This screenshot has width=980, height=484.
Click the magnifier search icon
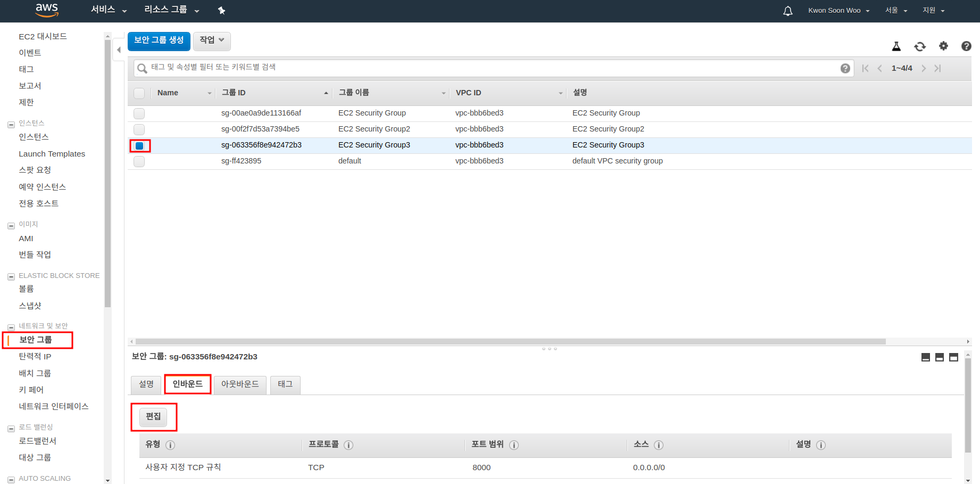(x=142, y=68)
